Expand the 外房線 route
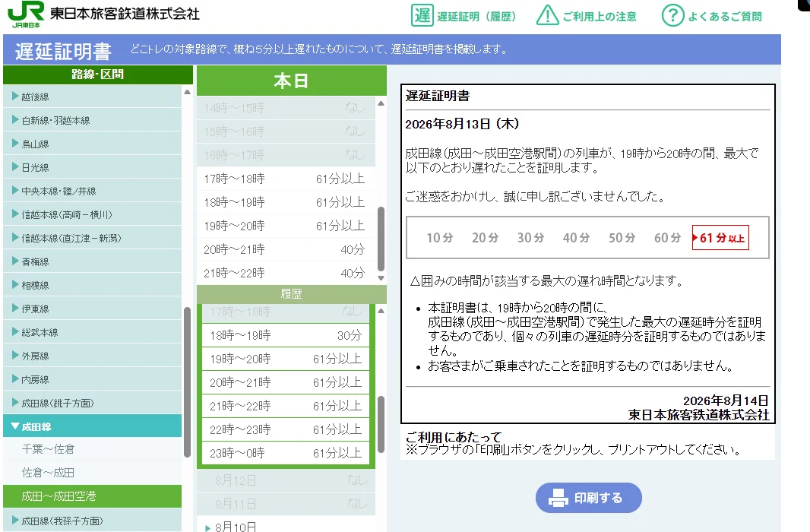810x532 pixels. click(x=93, y=356)
